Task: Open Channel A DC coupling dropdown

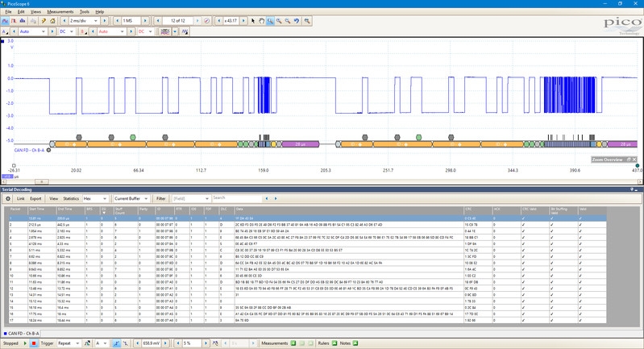Action: point(66,31)
